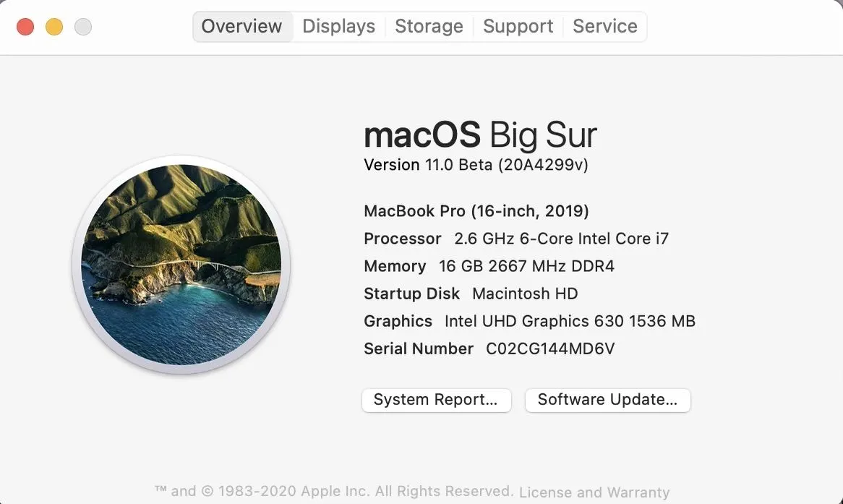Image resolution: width=843 pixels, height=504 pixels.
Task: Click the serial number C02CG144MD6V
Action: coord(550,349)
